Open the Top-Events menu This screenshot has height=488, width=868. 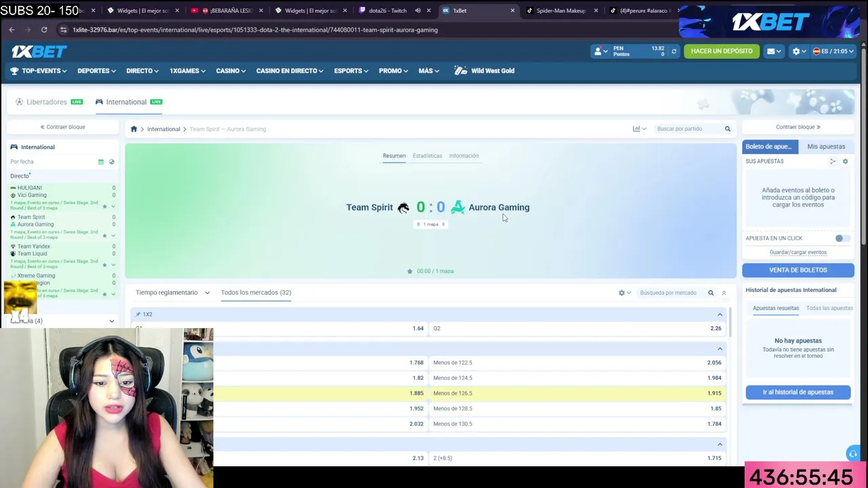[x=38, y=70]
